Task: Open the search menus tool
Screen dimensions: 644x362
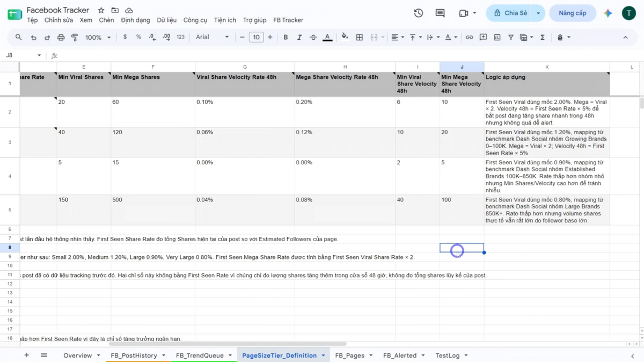Action: (19, 37)
